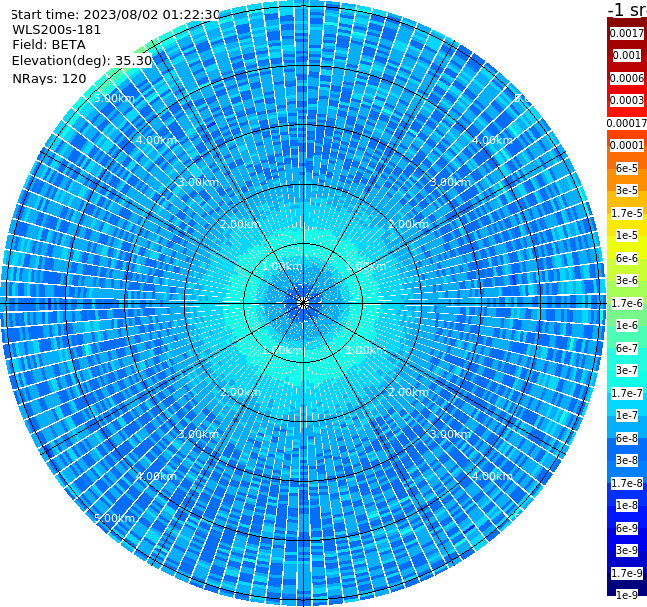Screen dimensions: 647x607
Task: Click the '1e-6' color bar label
Action: pos(627,325)
